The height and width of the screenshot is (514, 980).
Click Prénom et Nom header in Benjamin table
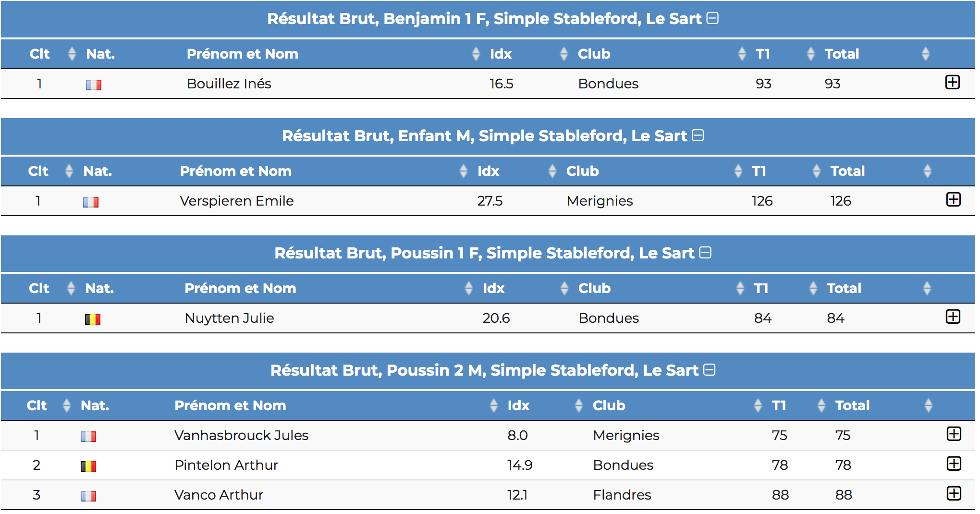[x=242, y=54]
